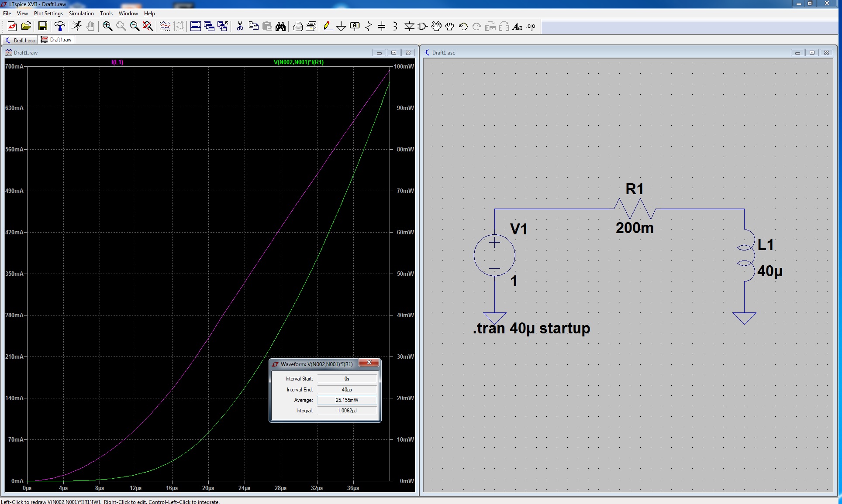Click the New Schematic toolbar icon
842x504 pixels.
tap(12, 27)
